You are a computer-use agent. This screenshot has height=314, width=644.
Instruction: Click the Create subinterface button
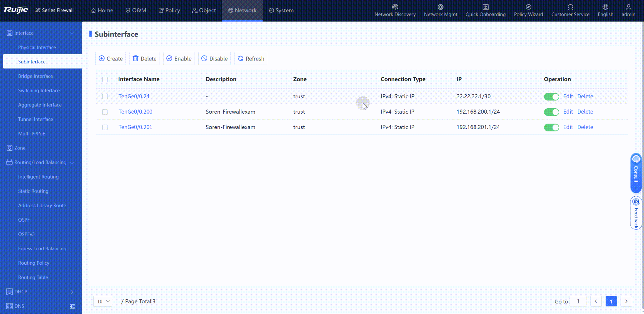point(110,59)
